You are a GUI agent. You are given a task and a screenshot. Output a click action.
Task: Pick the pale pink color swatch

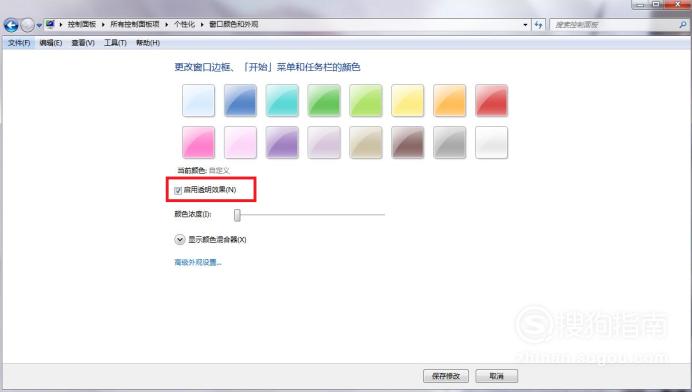(241, 143)
